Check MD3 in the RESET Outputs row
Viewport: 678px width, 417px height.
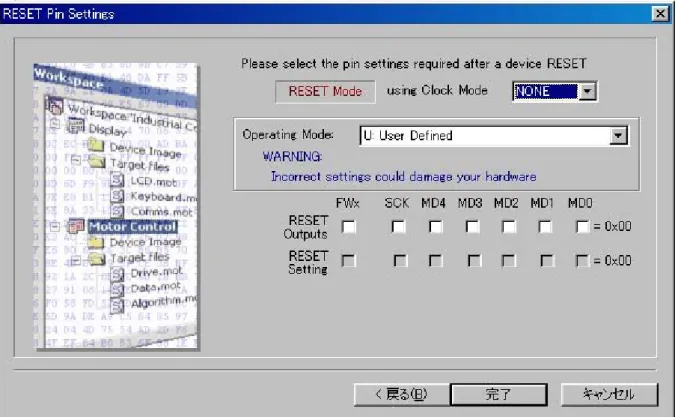(472, 227)
